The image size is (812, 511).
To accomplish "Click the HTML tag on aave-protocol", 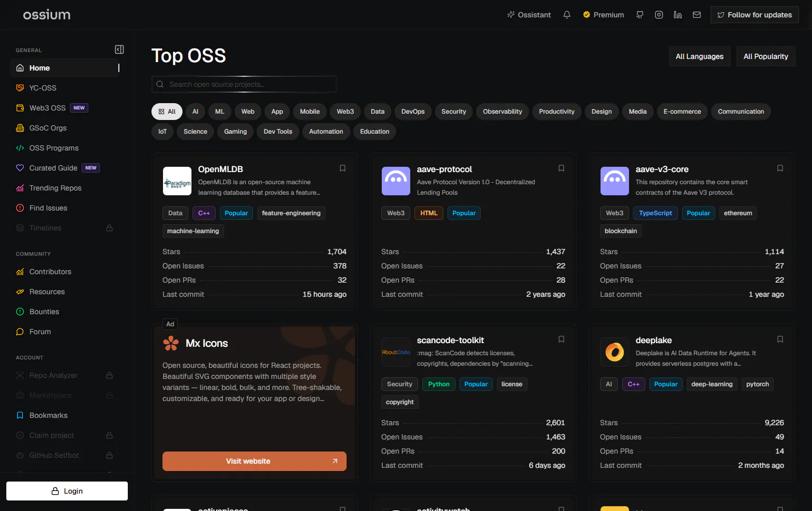I will (x=429, y=213).
